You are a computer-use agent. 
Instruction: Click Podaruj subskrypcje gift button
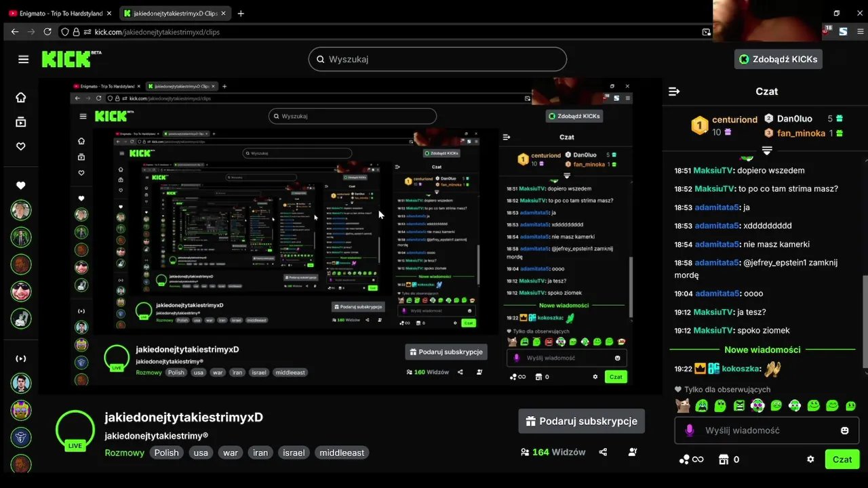point(582,421)
